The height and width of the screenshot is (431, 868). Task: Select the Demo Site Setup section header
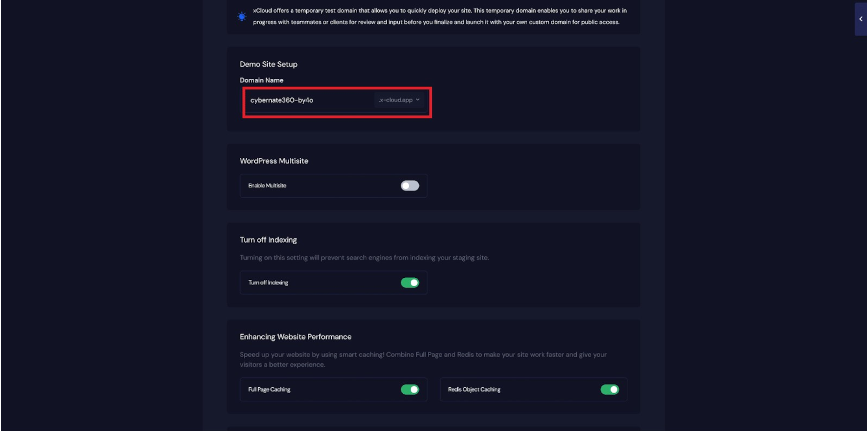[x=269, y=64]
